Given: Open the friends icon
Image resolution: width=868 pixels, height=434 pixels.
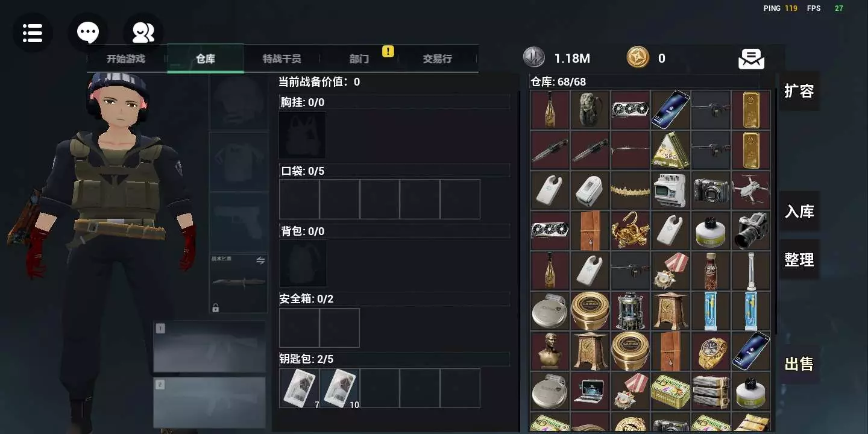Looking at the screenshot, I should pos(143,33).
